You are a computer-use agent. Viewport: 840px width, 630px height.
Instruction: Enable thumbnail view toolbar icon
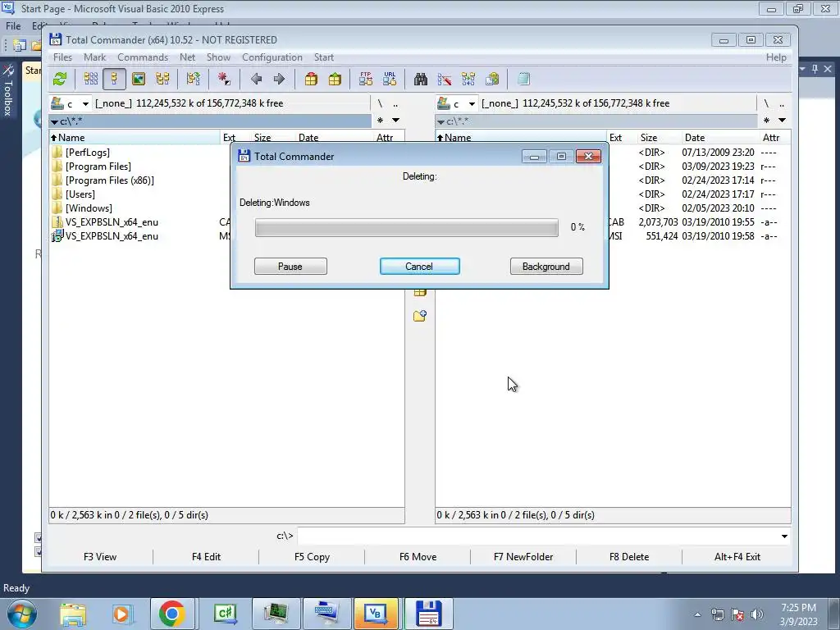tap(139, 80)
